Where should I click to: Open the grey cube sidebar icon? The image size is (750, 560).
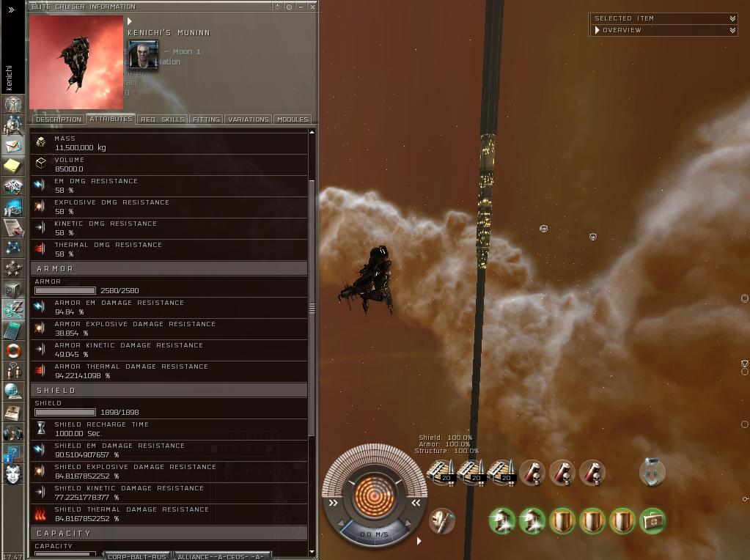pos(13,288)
